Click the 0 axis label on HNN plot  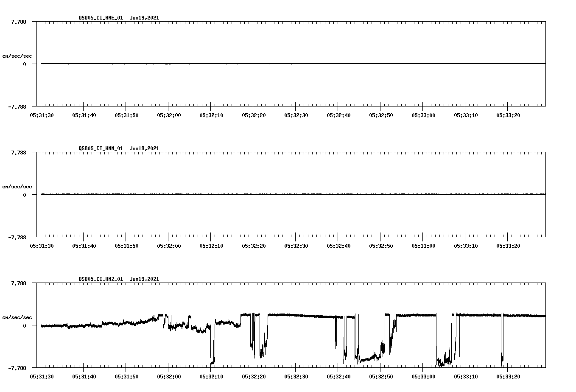pyautogui.click(x=25, y=195)
